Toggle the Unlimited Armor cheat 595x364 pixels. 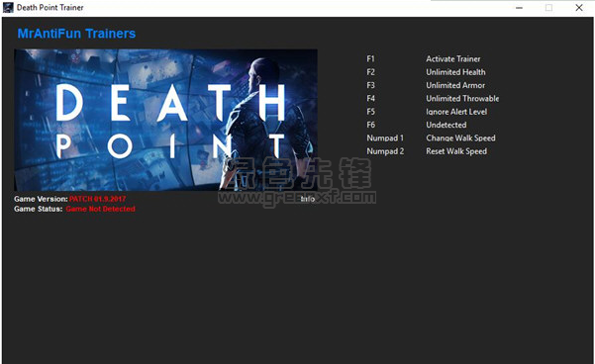click(455, 85)
